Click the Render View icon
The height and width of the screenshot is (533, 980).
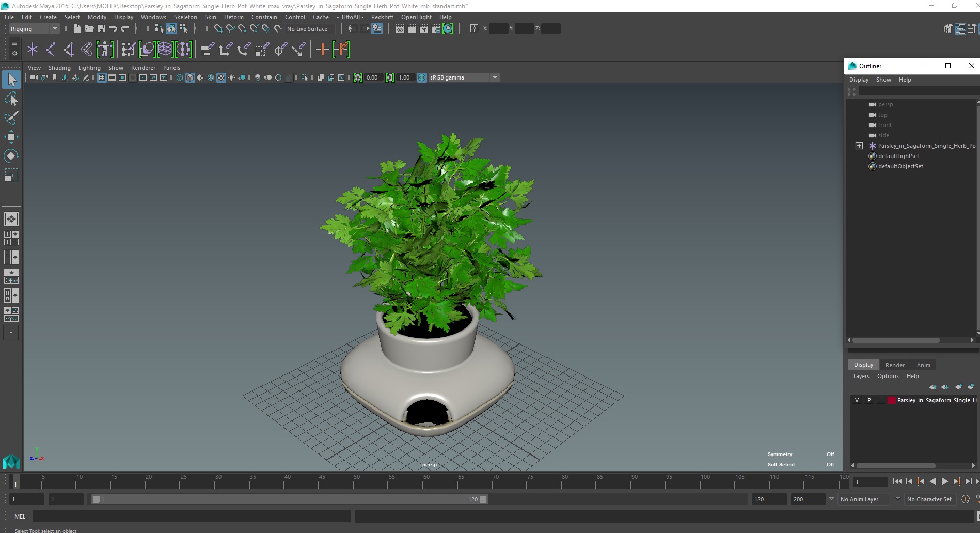[400, 29]
